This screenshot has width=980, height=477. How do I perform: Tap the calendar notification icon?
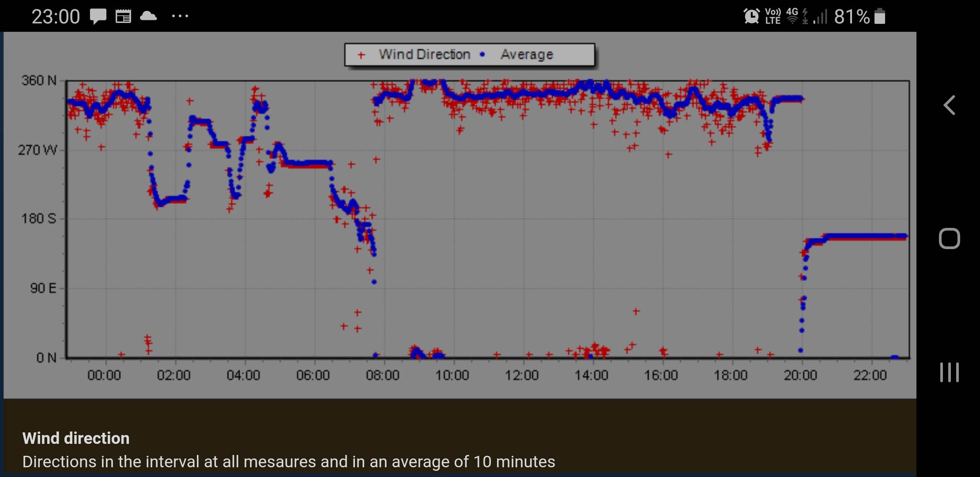(x=123, y=17)
